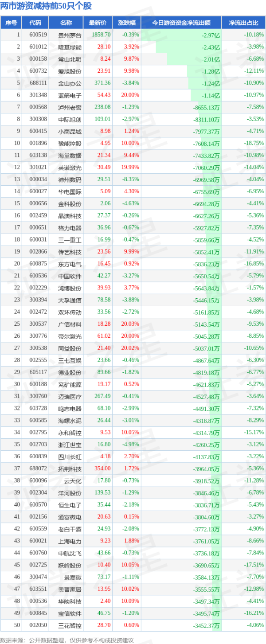Click the stock name 海螺水泥
This screenshot has width=266, height=644.
(70, 420)
